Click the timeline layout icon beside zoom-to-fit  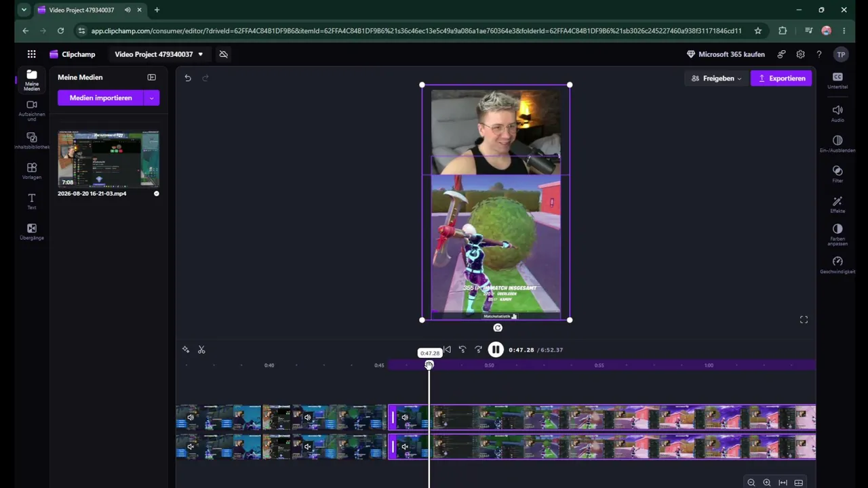[799, 483]
